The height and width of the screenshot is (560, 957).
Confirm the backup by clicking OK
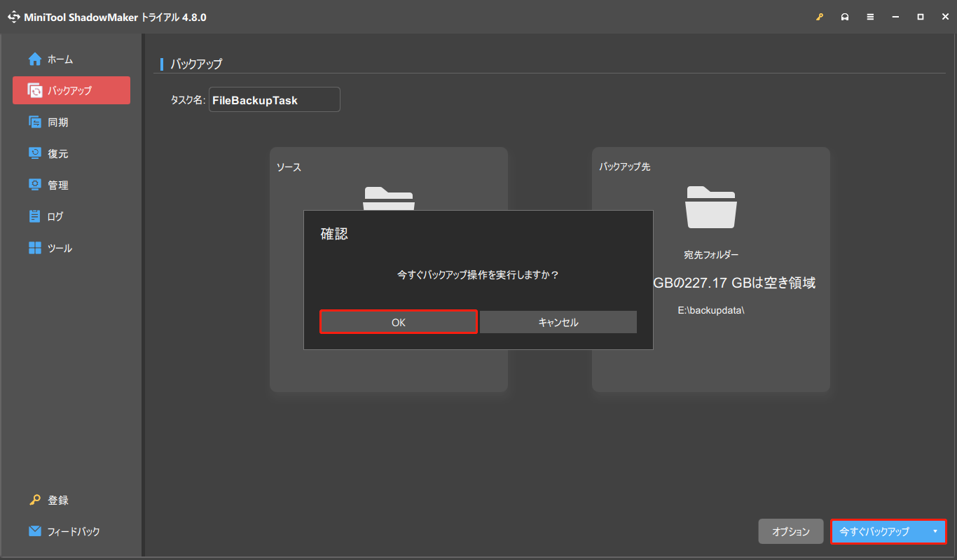click(x=398, y=321)
